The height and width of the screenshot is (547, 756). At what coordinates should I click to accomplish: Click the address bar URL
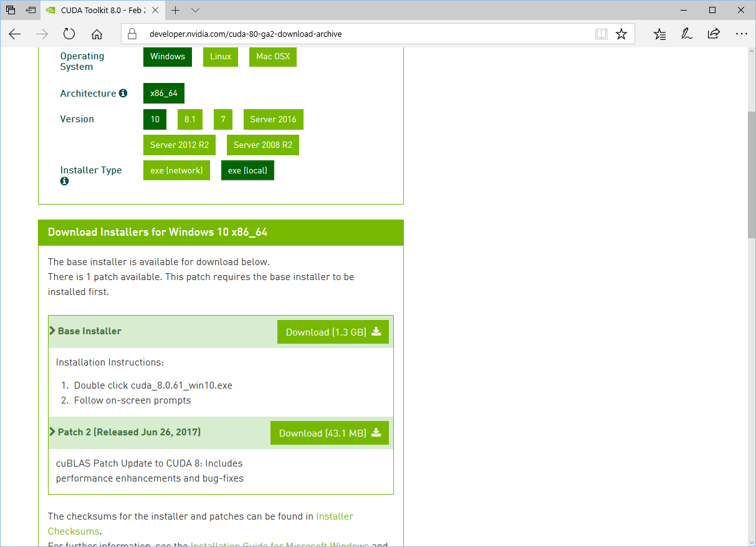[246, 34]
